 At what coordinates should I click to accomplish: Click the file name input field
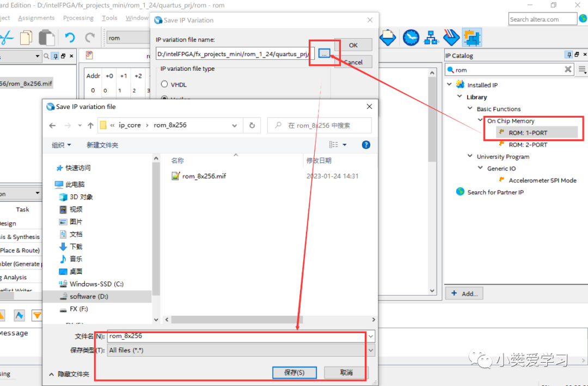[237, 336]
